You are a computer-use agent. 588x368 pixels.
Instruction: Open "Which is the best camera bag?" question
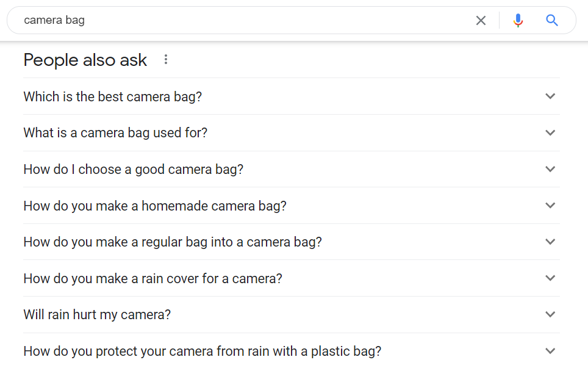click(292, 96)
